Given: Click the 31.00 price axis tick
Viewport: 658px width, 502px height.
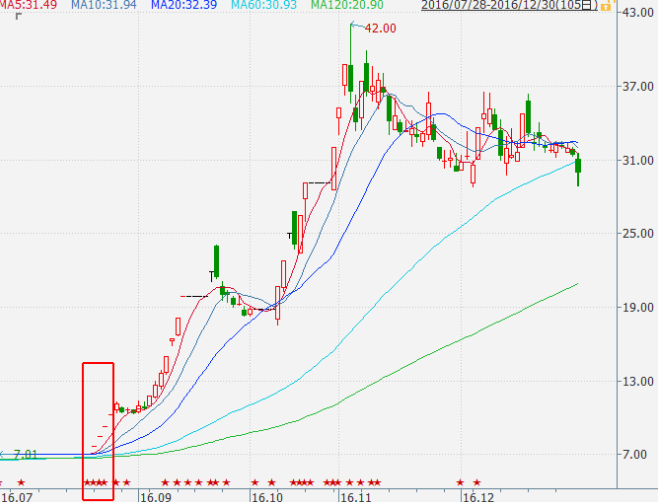Looking at the screenshot, I should [x=637, y=161].
